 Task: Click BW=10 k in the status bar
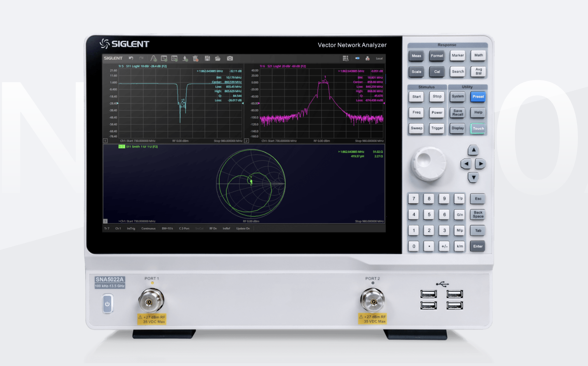coord(168,228)
